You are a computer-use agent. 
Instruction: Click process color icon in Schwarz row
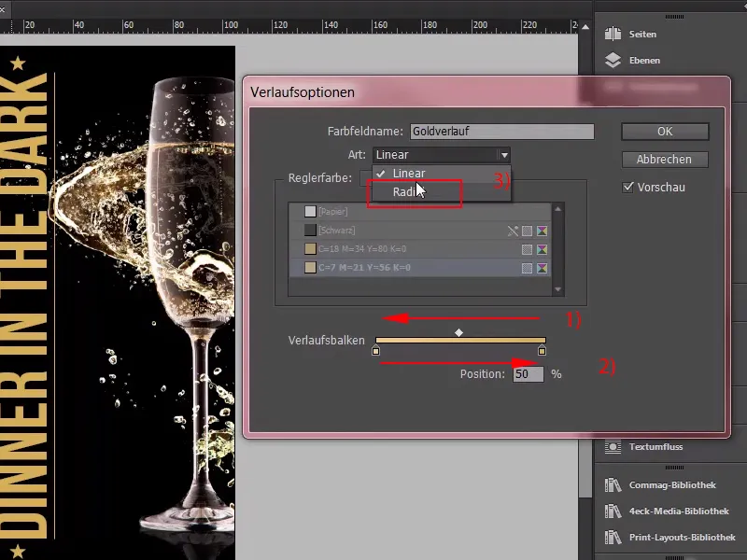[527, 231]
